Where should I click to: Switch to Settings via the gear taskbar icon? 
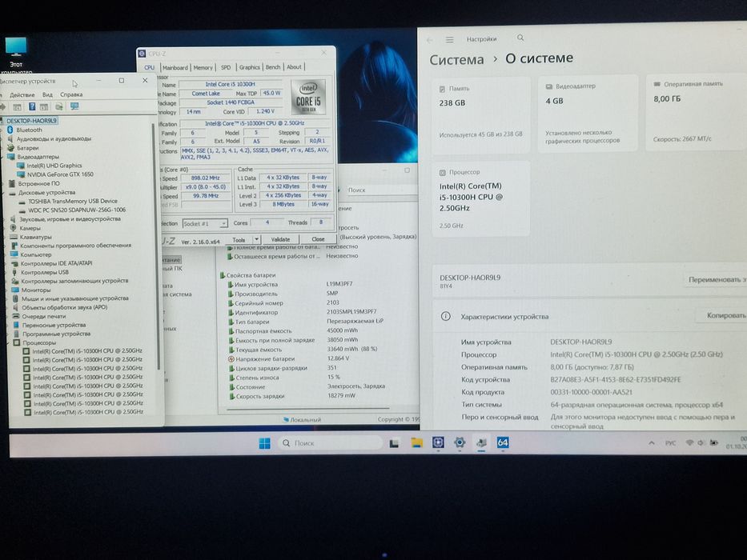[x=460, y=442]
